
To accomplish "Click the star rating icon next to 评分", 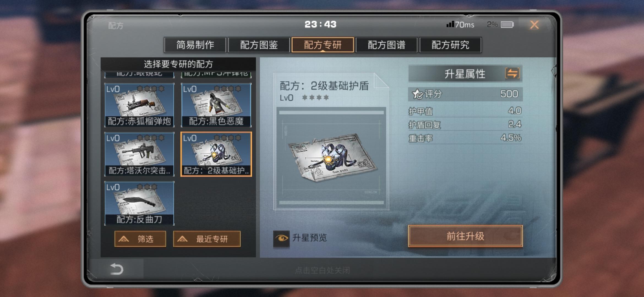I will (417, 94).
